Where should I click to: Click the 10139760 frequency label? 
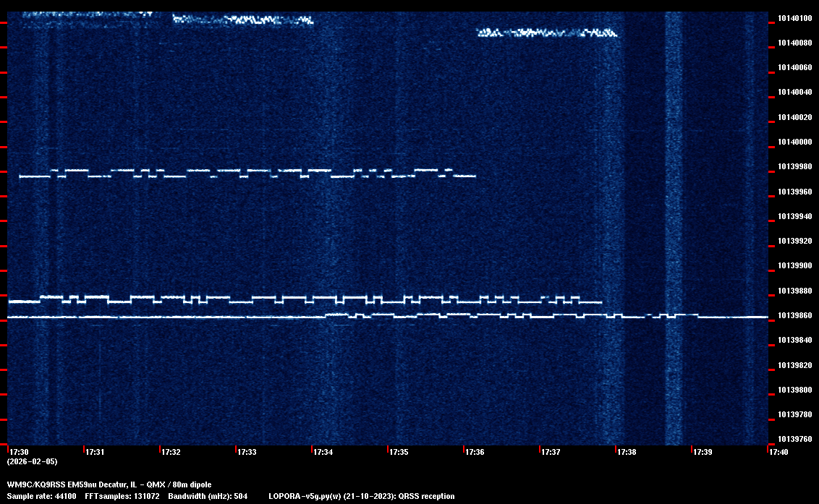click(x=794, y=439)
